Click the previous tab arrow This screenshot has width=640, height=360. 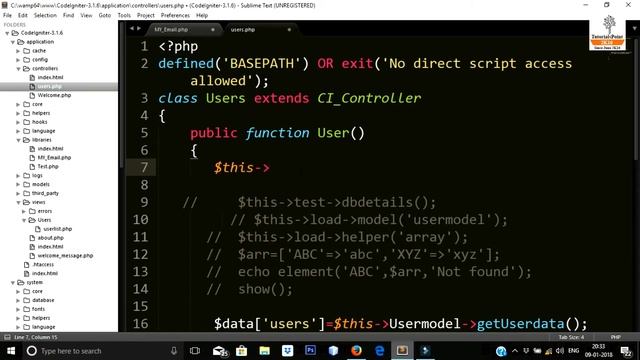tap(131, 29)
